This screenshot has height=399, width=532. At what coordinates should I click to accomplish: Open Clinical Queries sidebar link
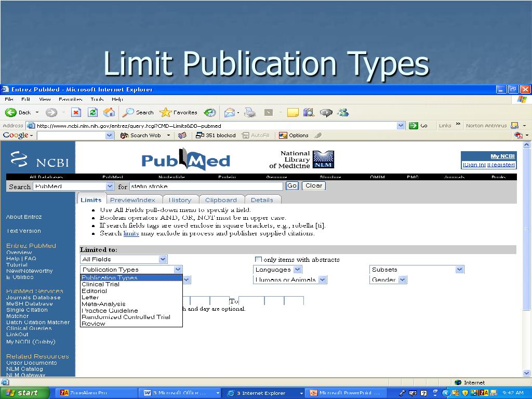(29, 328)
